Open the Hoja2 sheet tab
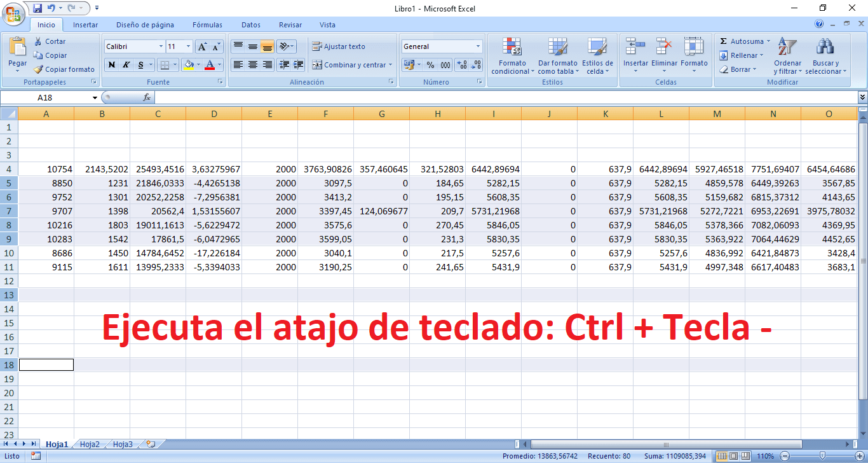The image size is (868, 463). [90, 445]
